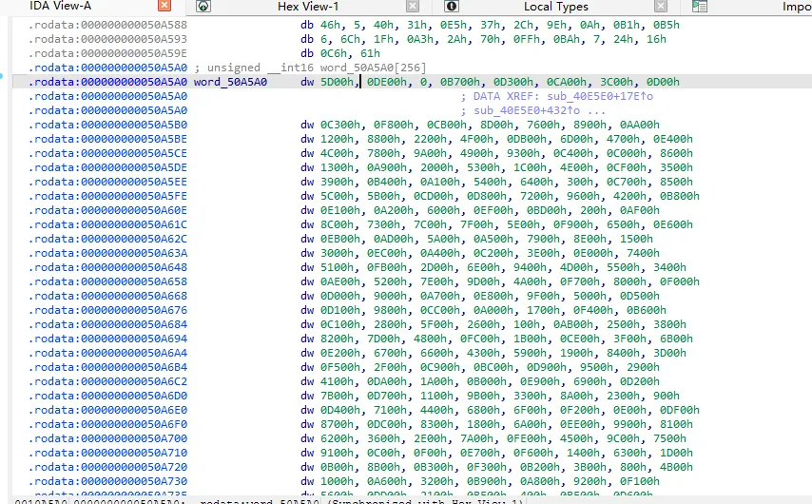Click the value 0B700h in the highlighted row
812x504 pixels.
tap(460, 82)
